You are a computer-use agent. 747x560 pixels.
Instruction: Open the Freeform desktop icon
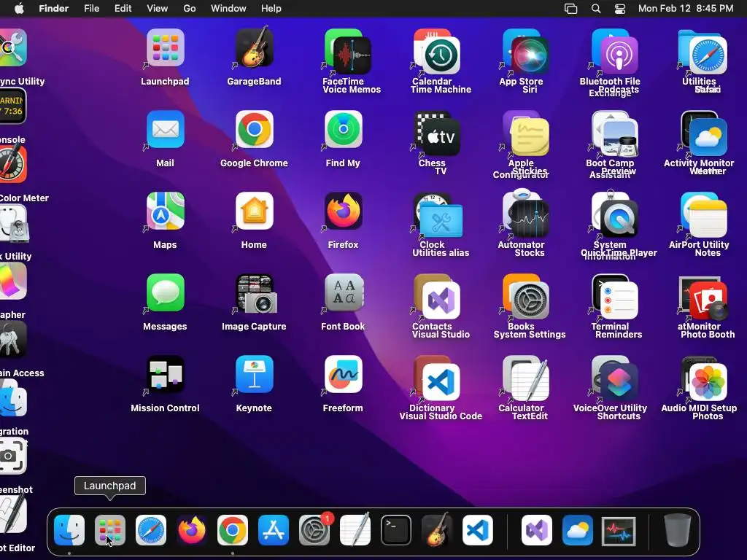click(343, 374)
